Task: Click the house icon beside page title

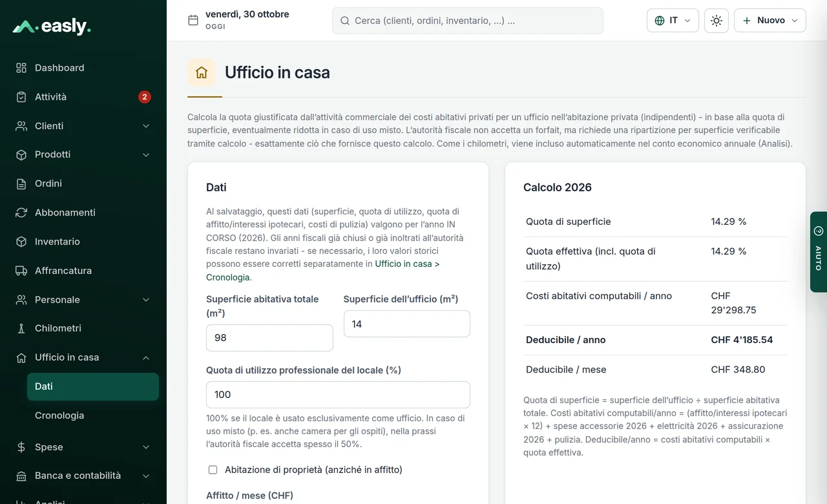Action: (202, 72)
